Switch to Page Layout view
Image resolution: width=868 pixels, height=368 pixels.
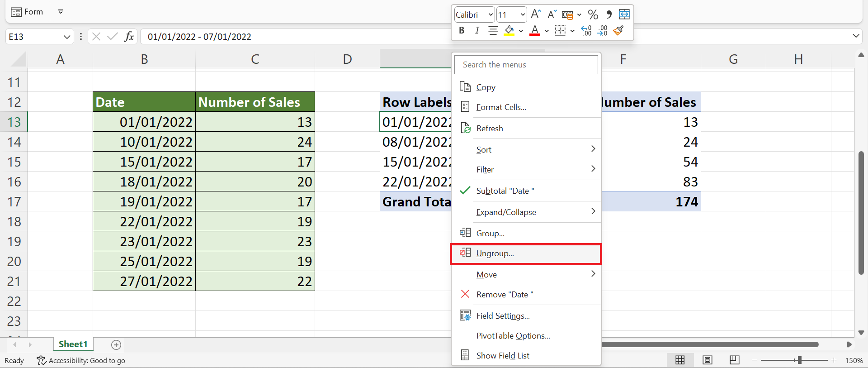click(708, 360)
